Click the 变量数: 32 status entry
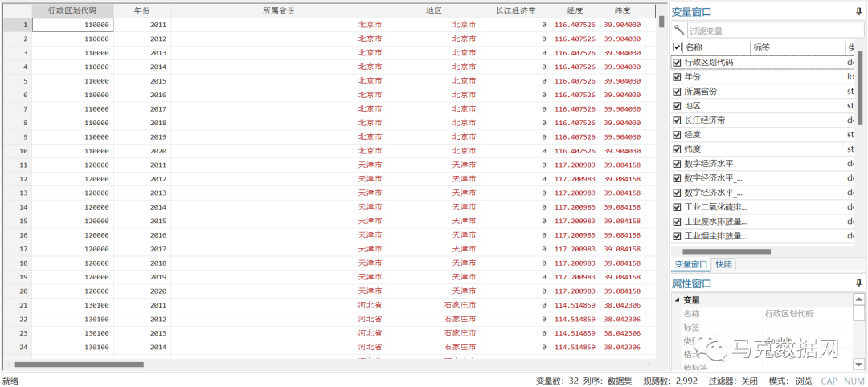Screen dimensions: 868x387 (556, 381)
